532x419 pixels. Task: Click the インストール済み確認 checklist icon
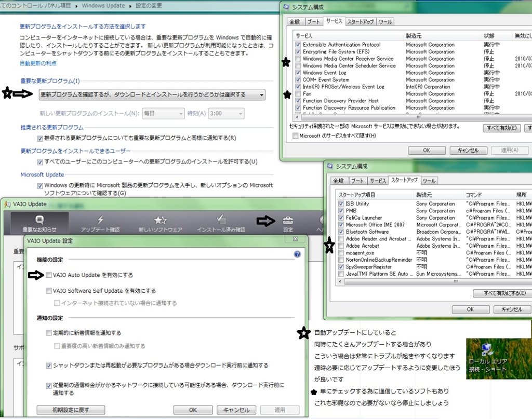coord(221,221)
